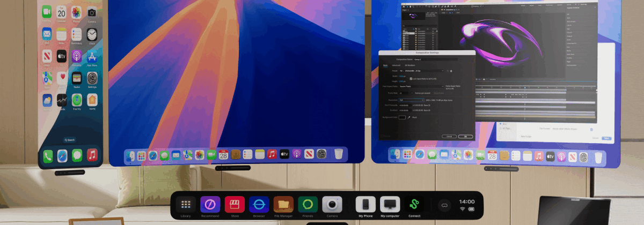This screenshot has height=225, width=644.
Task: Click the round button beside the 14:00 clock
Action: coord(444,205)
